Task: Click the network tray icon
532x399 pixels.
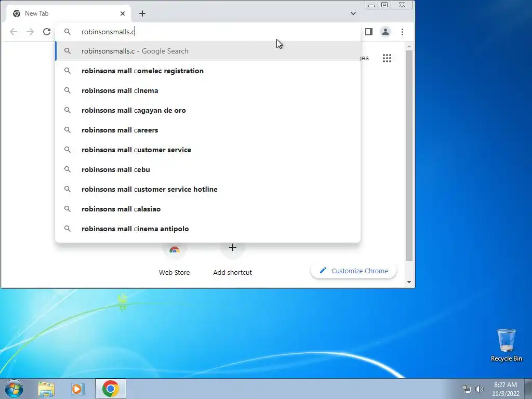Action: click(x=467, y=389)
